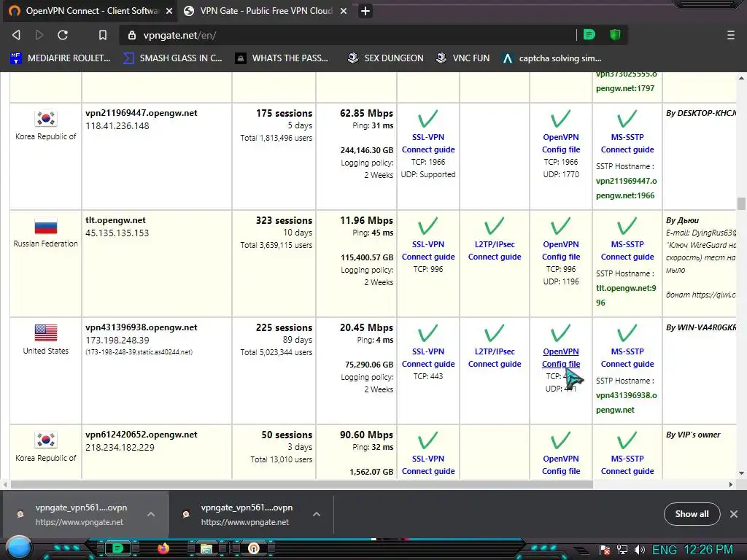The height and width of the screenshot is (560, 747).
Task: Click the Russian Federation flag icon
Action: pos(46,226)
